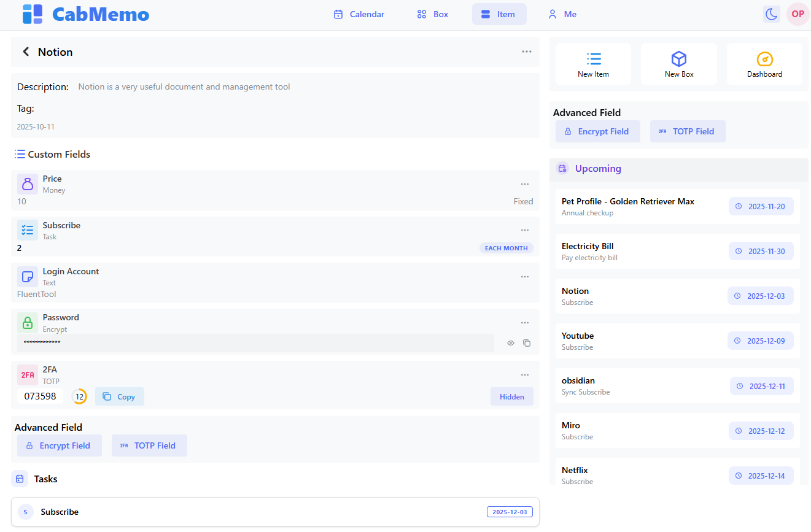Click the 2025-12-14 date badge
This screenshot has width=811, height=532.
pos(761,475)
